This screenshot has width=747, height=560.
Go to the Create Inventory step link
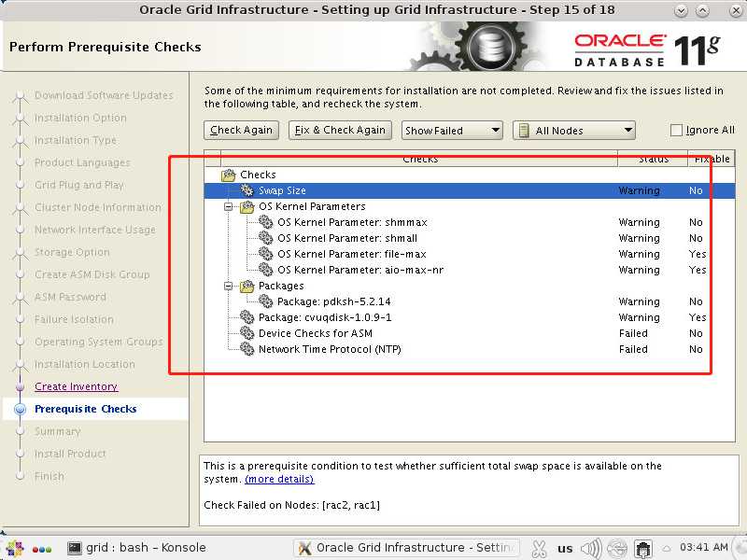[x=77, y=386]
